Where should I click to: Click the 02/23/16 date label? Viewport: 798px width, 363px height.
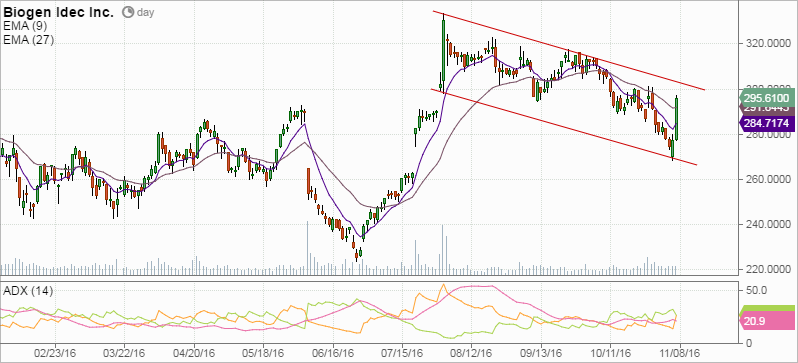coord(55,353)
